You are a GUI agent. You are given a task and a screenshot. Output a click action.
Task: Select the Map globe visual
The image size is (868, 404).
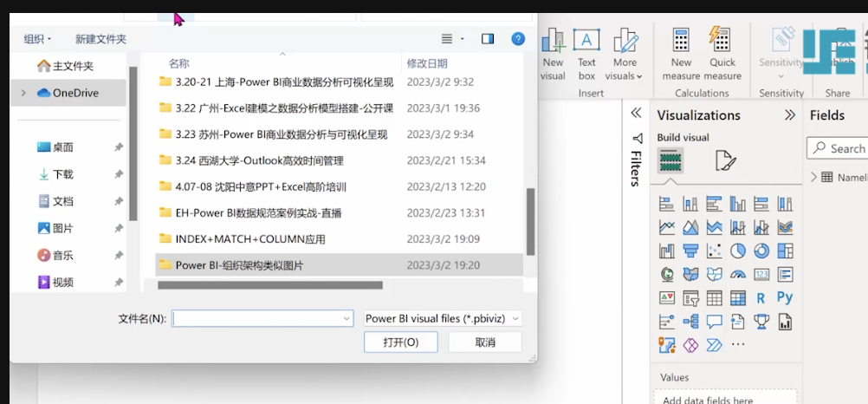coord(666,274)
